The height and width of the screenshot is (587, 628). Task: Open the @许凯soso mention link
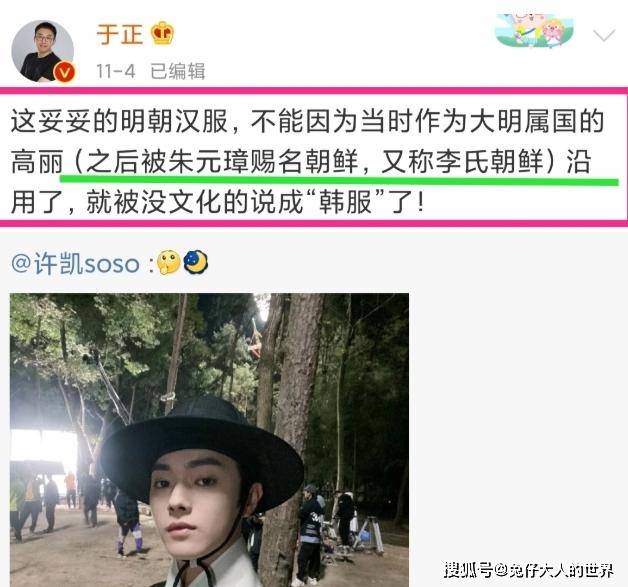76,263
